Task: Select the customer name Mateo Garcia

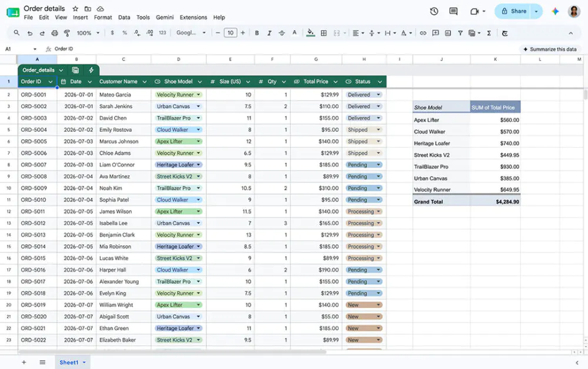Action: tap(115, 95)
